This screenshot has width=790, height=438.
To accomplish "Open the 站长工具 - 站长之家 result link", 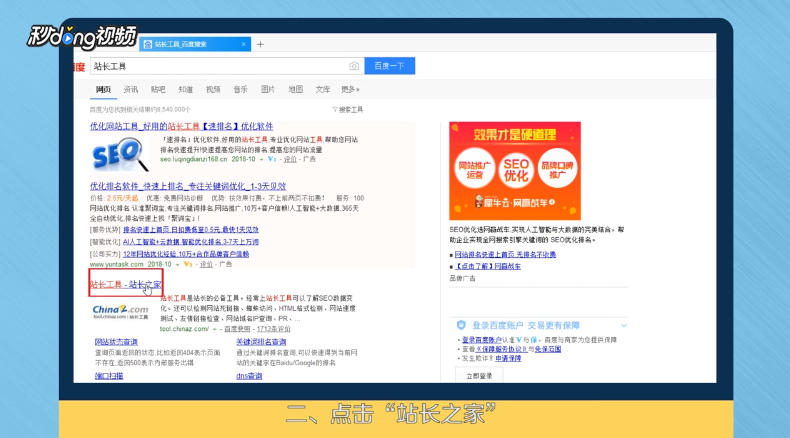I will 126,284.
